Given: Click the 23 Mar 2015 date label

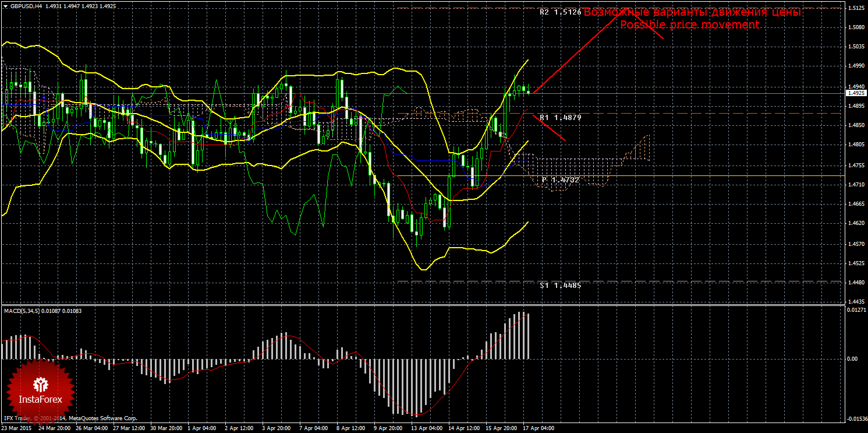Looking at the screenshot, I should pyautogui.click(x=17, y=428).
